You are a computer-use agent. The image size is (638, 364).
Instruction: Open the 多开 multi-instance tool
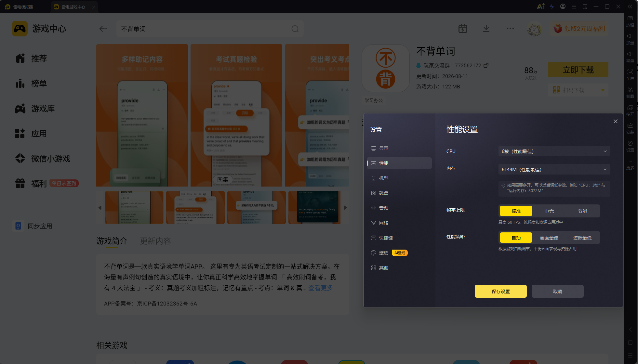630,110
